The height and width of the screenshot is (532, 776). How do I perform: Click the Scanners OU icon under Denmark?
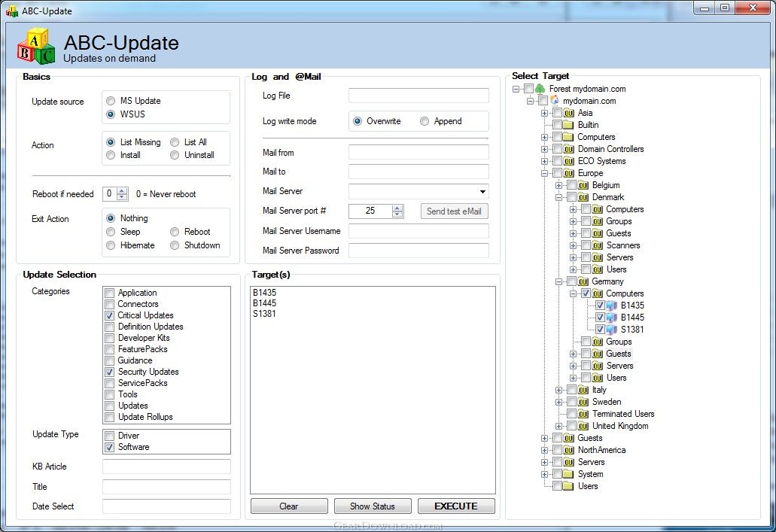click(598, 245)
